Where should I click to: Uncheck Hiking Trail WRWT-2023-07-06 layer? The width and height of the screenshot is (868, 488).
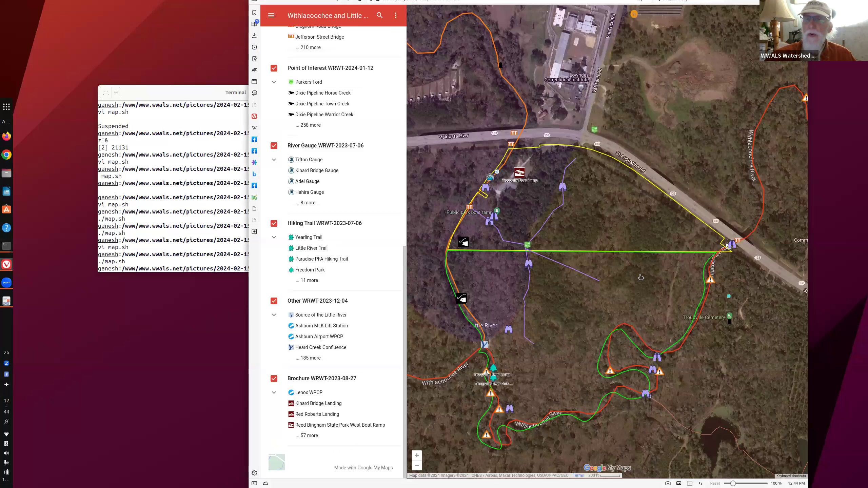274,223
